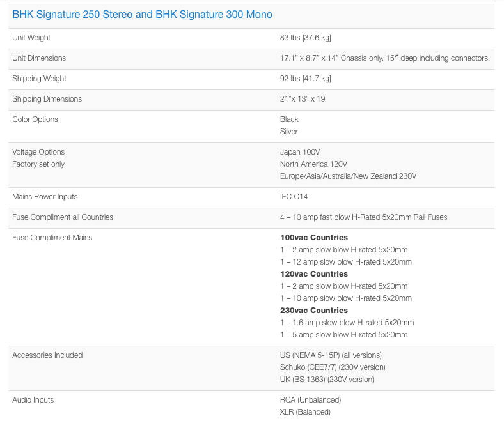Select the Voltage Options label

click(38, 152)
